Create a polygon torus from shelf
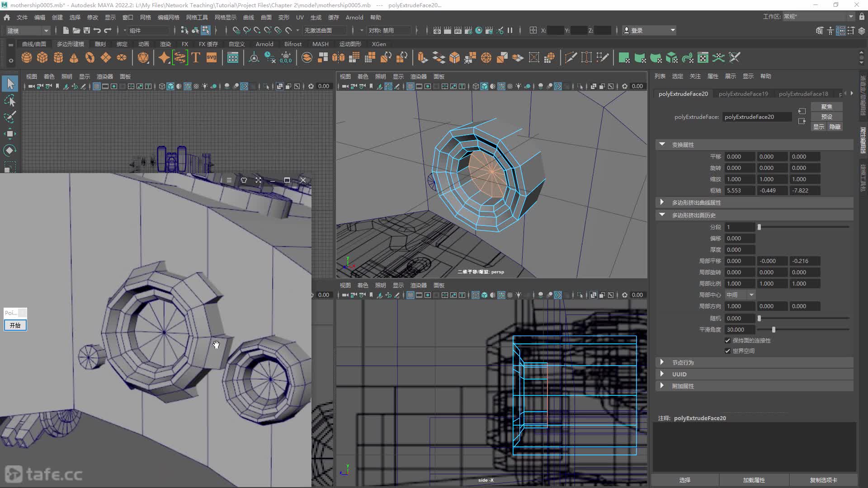The height and width of the screenshot is (488, 868). (x=90, y=58)
